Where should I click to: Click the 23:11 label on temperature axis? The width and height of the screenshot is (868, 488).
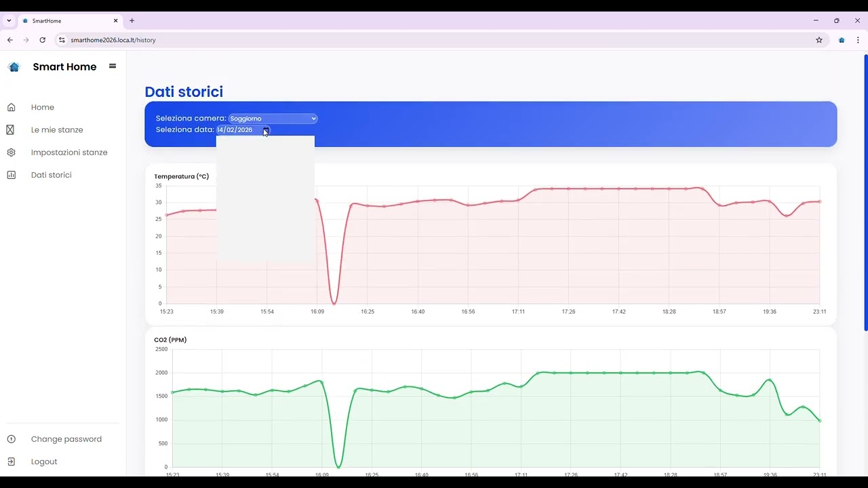[x=819, y=312]
